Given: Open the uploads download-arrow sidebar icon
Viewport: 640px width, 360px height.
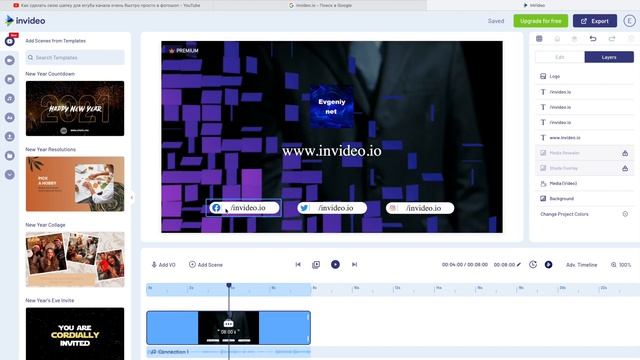Looking at the screenshot, I should 10,136.
